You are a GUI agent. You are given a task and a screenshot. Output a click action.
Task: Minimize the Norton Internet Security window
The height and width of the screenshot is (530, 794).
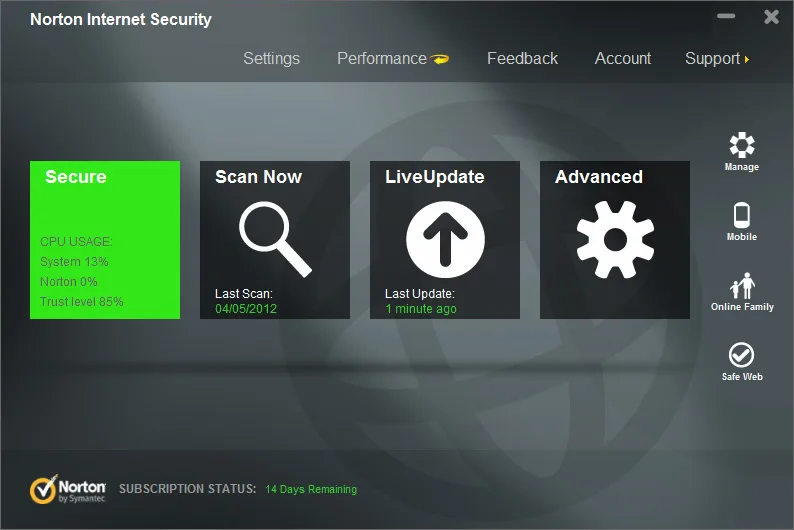726,16
